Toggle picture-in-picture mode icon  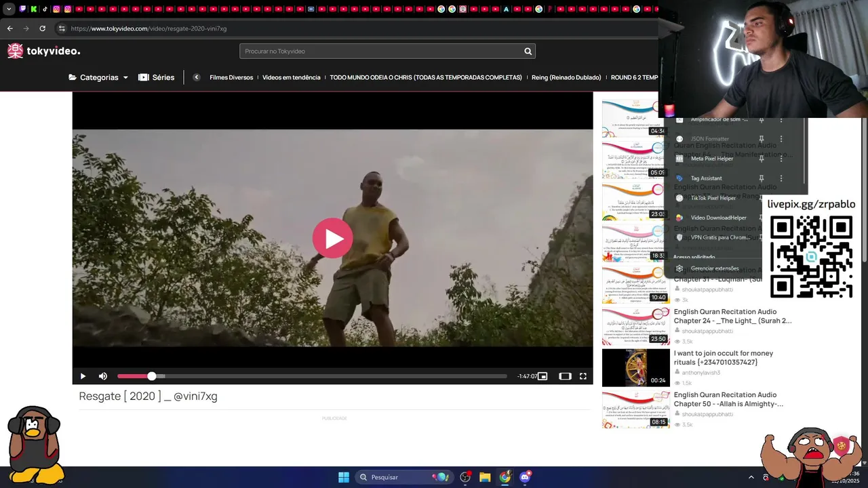point(542,376)
